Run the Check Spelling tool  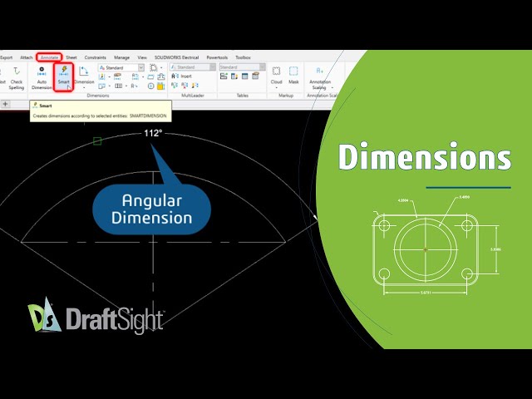point(17,79)
